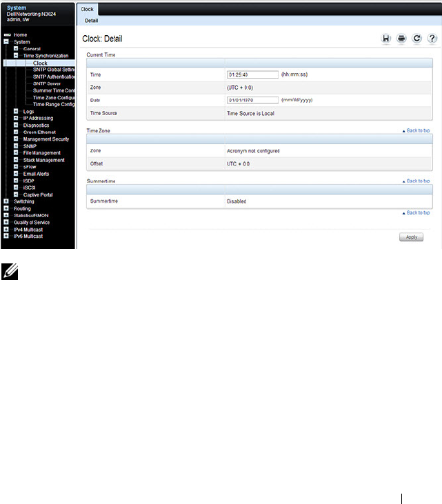Open SNTP Global Settings page
The height and width of the screenshot is (504, 442).
(54, 70)
